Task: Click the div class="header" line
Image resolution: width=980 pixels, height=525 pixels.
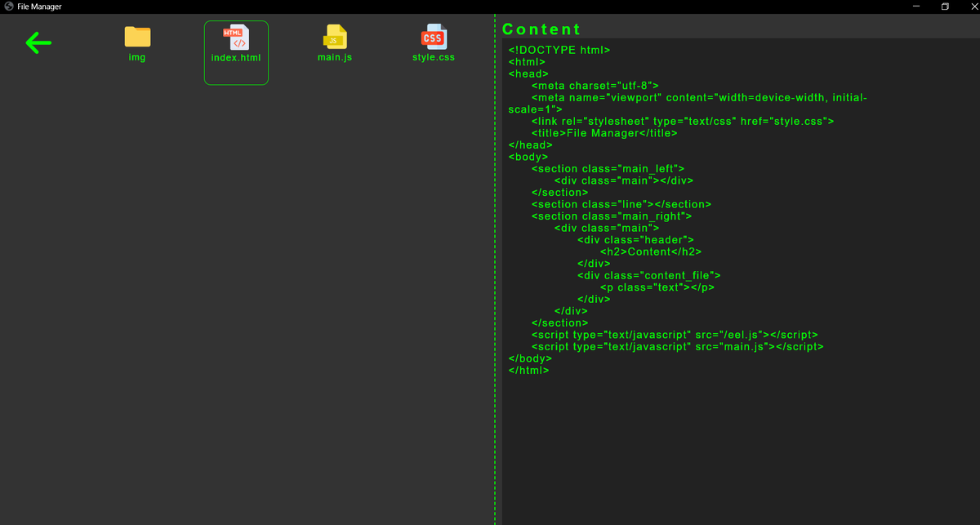Action: click(x=635, y=240)
